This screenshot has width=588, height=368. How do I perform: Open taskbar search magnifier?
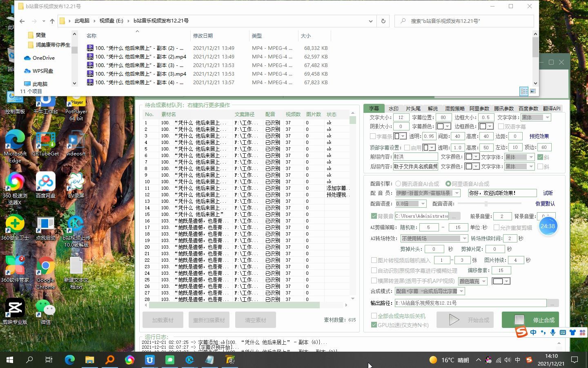29,360
